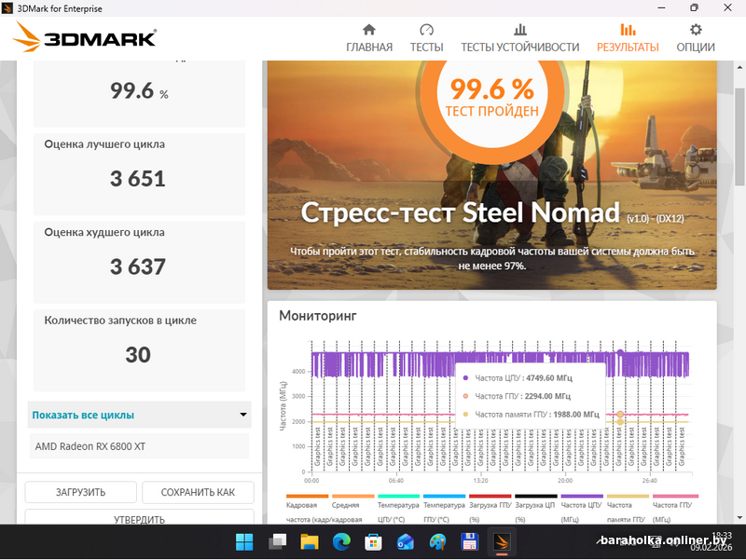Toggle Загрузка ГПУ (%) legend series
The height and width of the screenshot is (560, 746).
tap(490, 510)
